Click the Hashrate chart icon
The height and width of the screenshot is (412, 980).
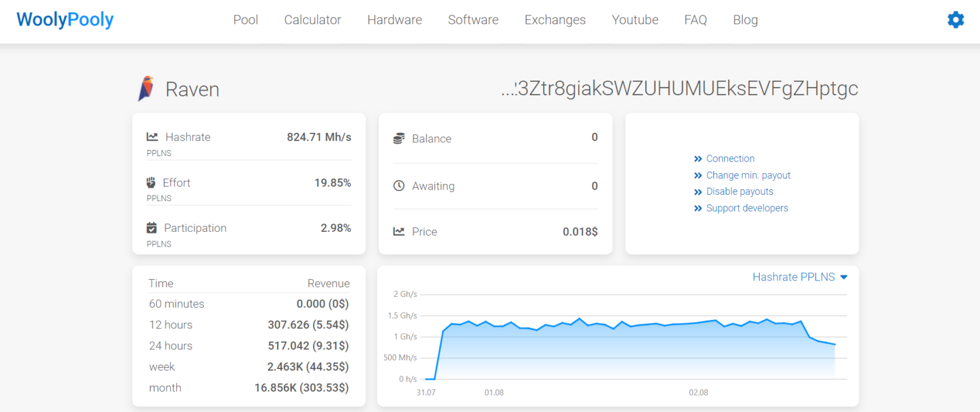pyautogui.click(x=151, y=137)
